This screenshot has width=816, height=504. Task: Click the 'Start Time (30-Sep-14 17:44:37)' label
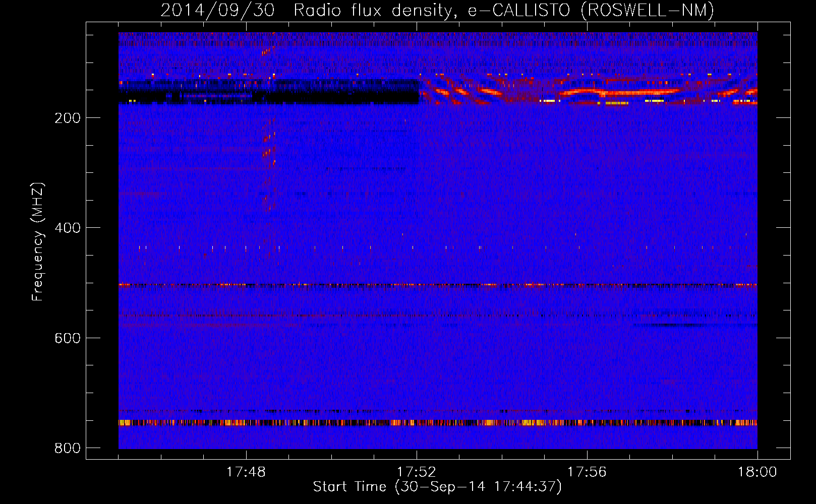(x=437, y=487)
